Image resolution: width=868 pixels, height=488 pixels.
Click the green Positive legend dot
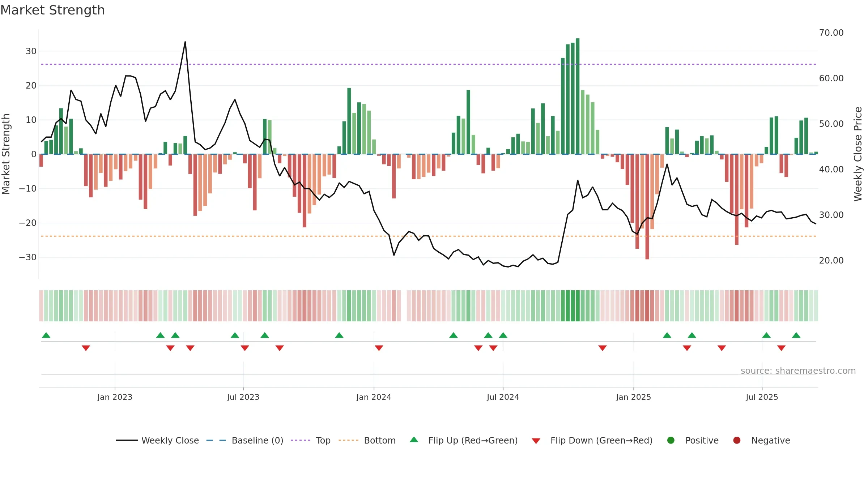[x=671, y=440]
